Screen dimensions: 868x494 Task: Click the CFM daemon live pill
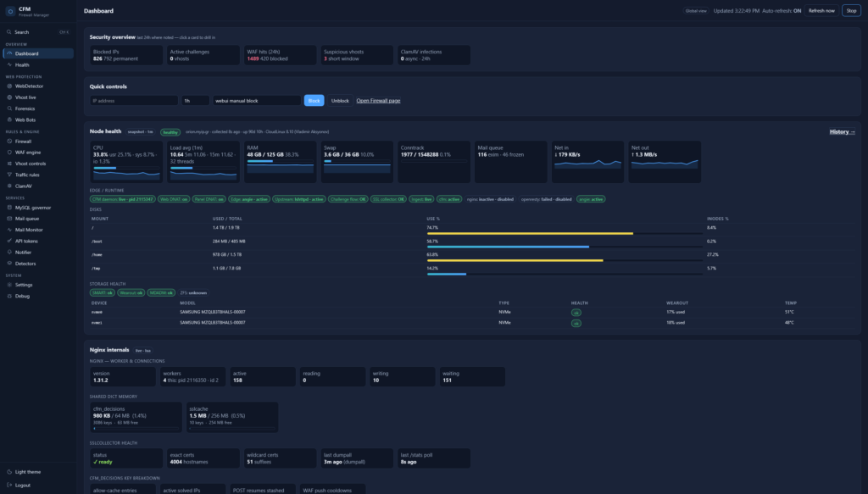click(122, 199)
